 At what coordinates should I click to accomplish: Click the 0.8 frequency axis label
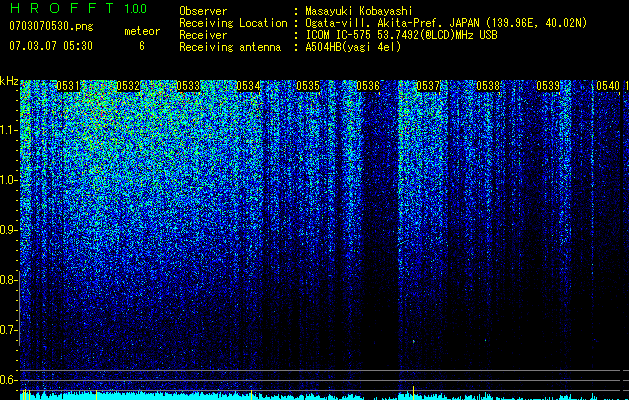coord(9,280)
